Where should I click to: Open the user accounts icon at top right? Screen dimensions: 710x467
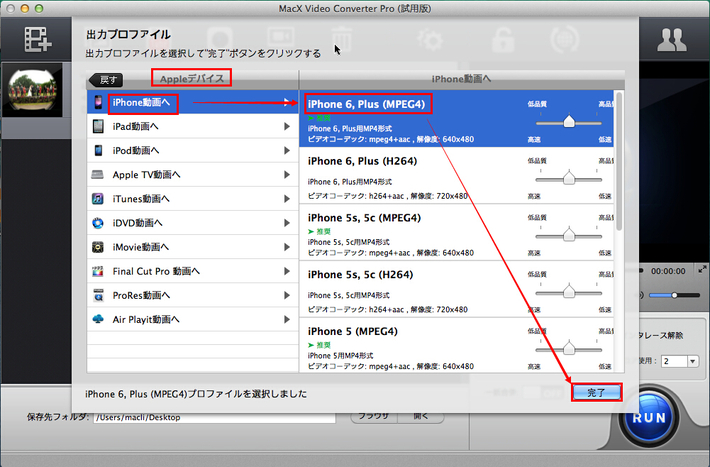(x=672, y=40)
